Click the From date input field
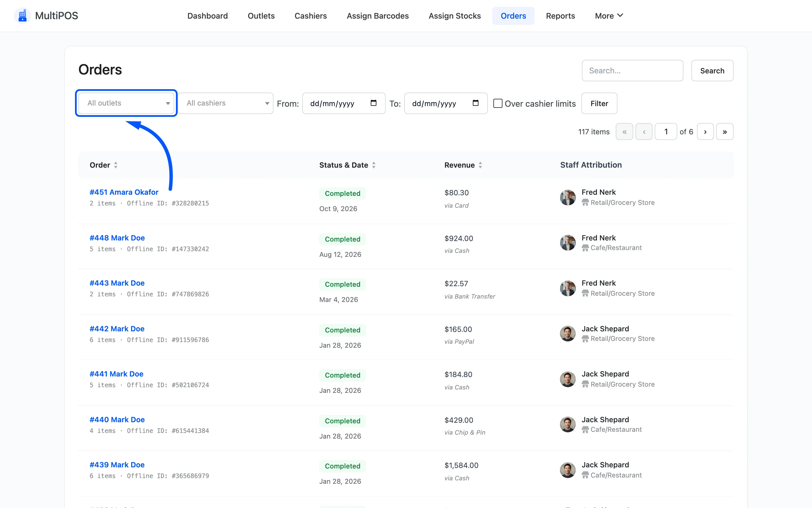Viewport: 812px width, 508px height. click(x=344, y=103)
